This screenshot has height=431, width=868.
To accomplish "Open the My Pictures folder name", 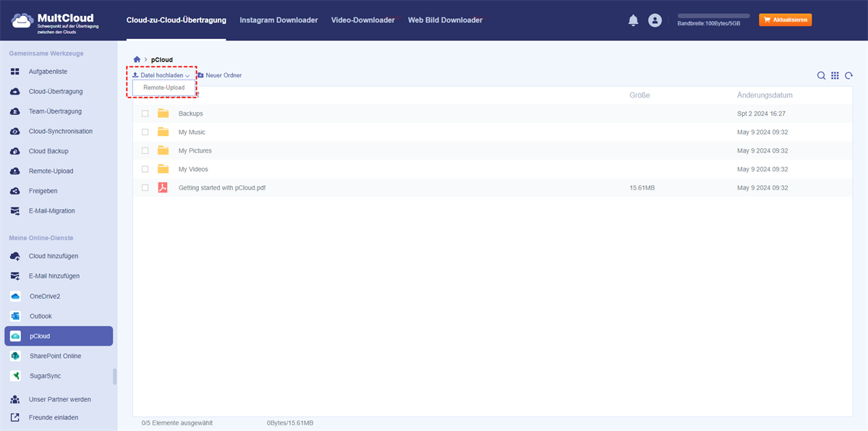I will (195, 150).
